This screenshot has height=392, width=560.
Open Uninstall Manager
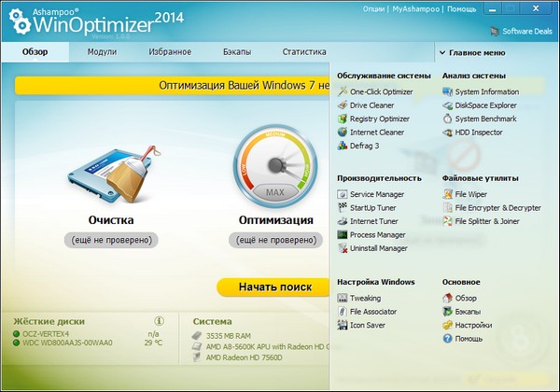click(378, 248)
